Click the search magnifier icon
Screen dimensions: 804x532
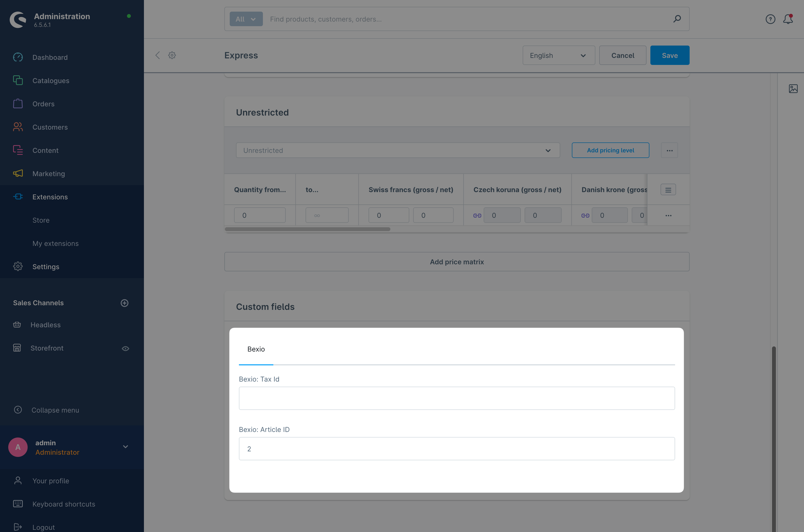[677, 19]
